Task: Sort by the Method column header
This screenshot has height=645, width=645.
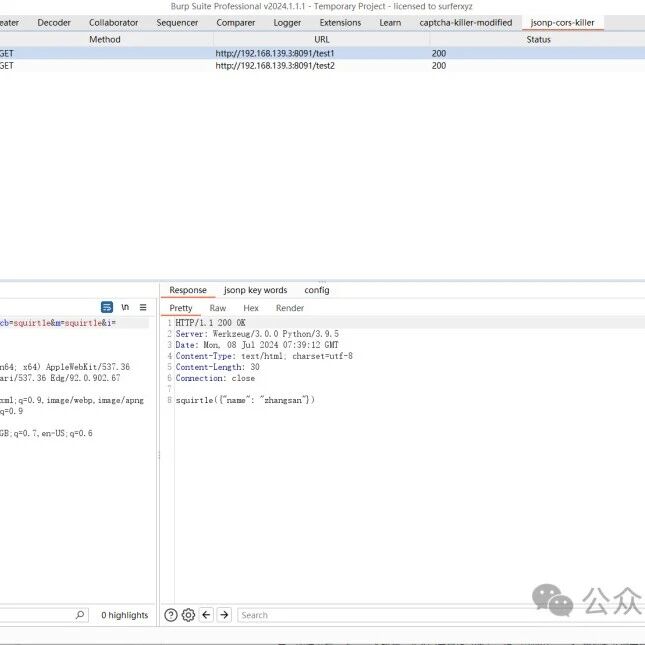Action: pos(105,39)
